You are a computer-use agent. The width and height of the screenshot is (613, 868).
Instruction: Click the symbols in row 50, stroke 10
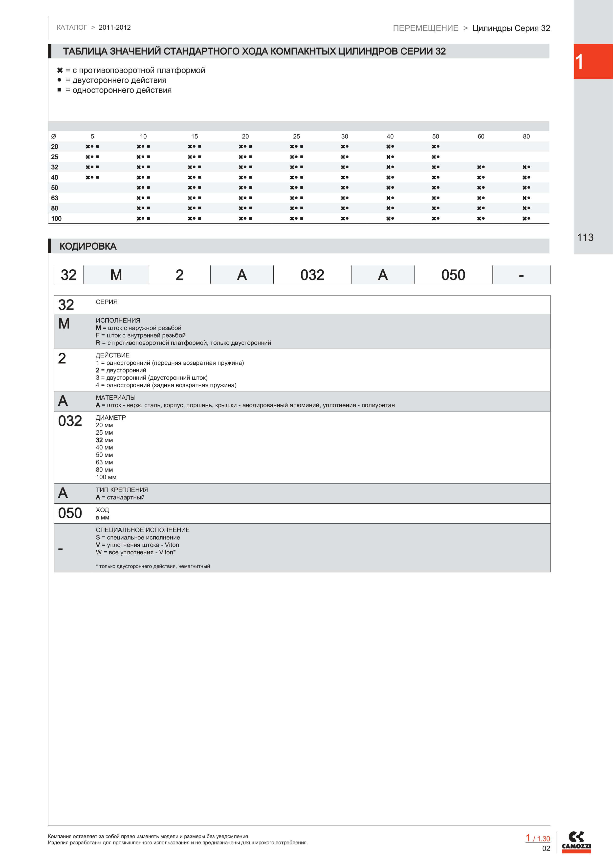coord(143,188)
